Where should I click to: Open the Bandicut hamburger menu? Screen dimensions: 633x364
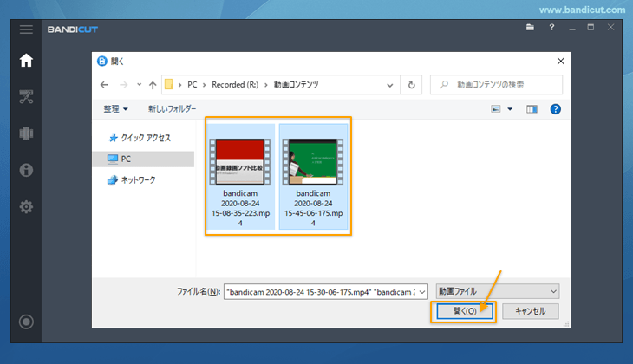(26, 29)
